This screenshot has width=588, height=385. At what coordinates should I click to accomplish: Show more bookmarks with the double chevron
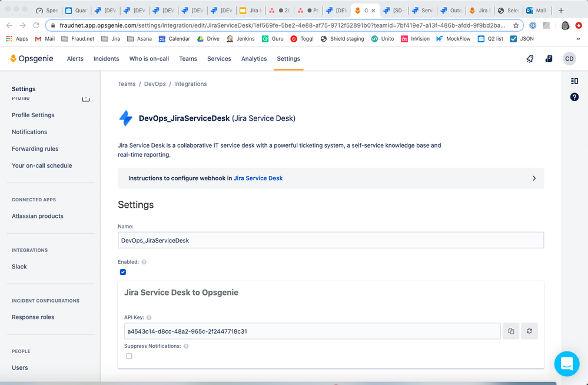tap(578, 39)
